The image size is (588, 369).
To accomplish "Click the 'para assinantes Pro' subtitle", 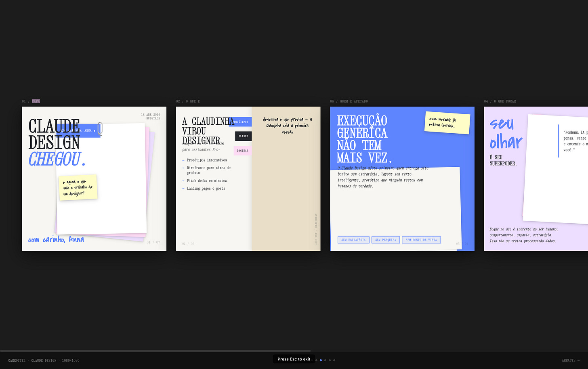I will (201, 149).
